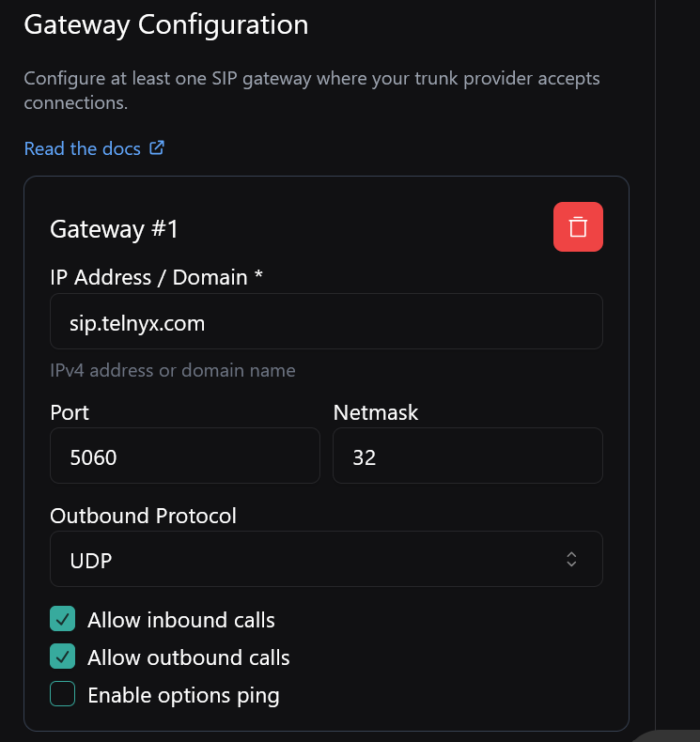Uncheck the Allow inbound calls checkbox
The image size is (700, 742).
pyautogui.click(x=62, y=620)
